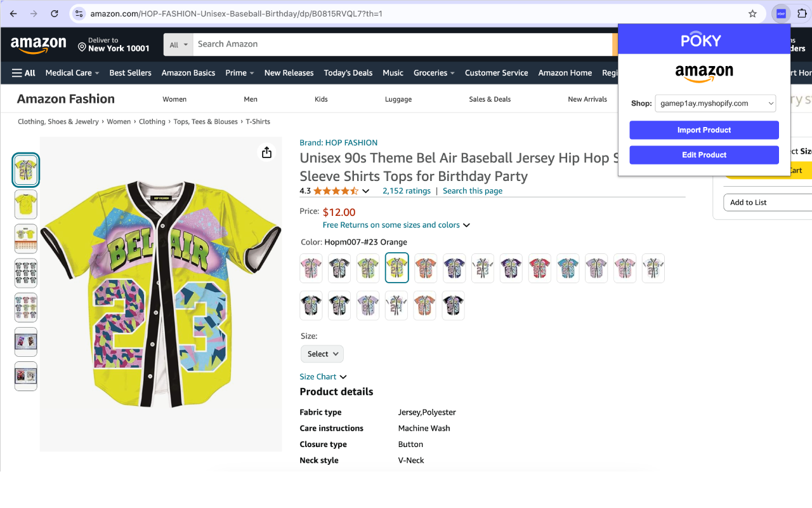Click the Deliver to New York location
The image size is (812, 508).
(114, 44)
